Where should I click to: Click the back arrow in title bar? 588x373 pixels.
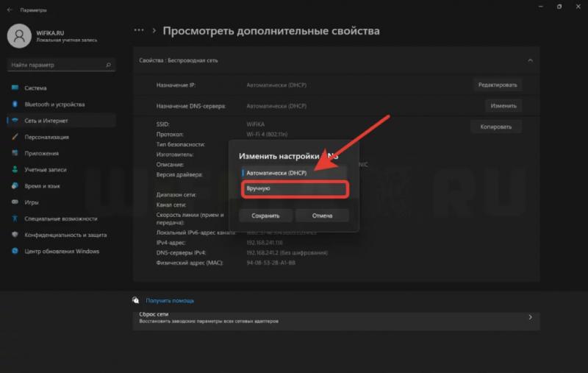[x=9, y=10]
